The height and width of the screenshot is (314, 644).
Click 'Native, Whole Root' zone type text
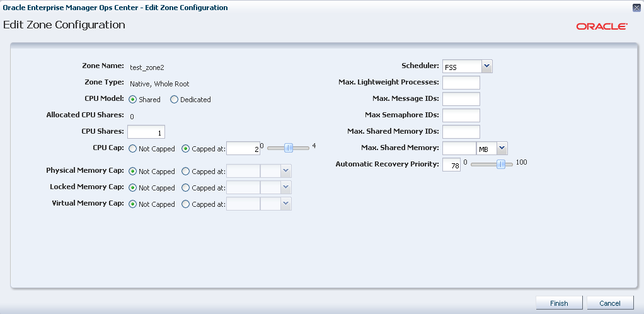tap(159, 84)
